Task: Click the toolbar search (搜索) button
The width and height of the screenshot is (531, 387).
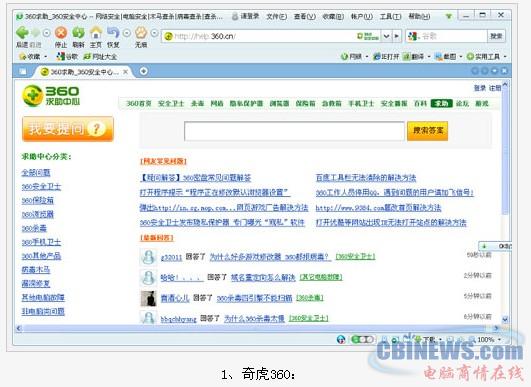Action: click(x=496, y=36)
